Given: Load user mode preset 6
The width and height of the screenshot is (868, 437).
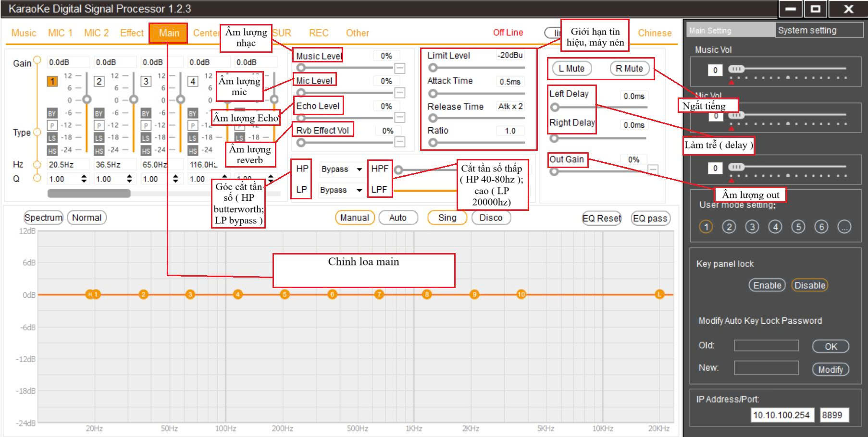Looking at the screenshot, I should 821,227.
